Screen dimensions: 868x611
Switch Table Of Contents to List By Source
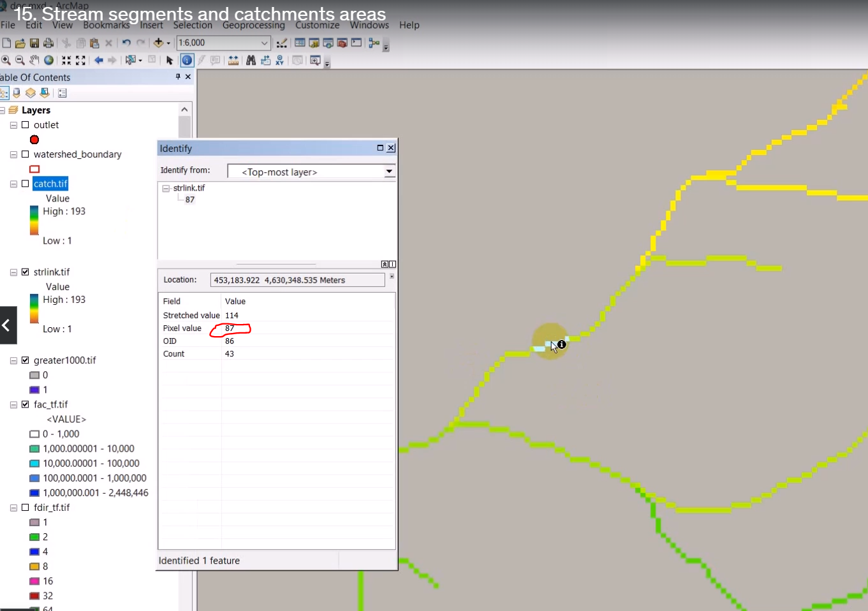(16, 92)
